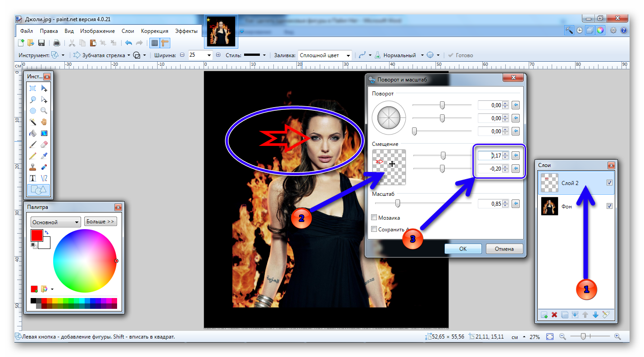
Task: Enable the Мозаика checkbox
Action: pos(374,217)
